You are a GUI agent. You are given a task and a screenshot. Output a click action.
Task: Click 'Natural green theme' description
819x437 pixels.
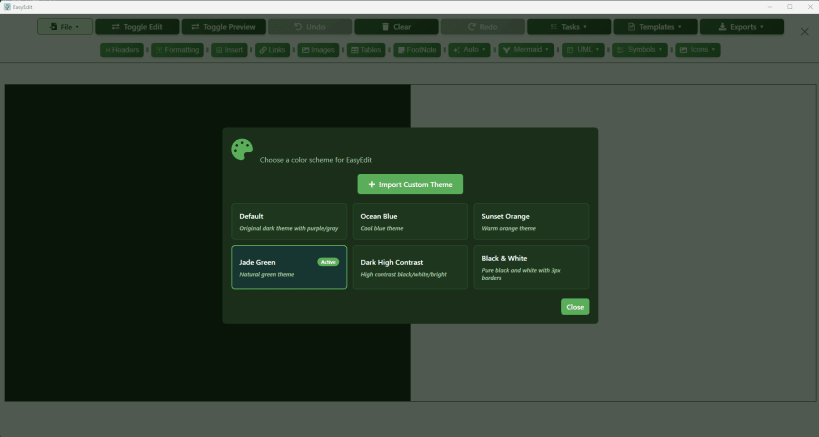click(266, 274)
